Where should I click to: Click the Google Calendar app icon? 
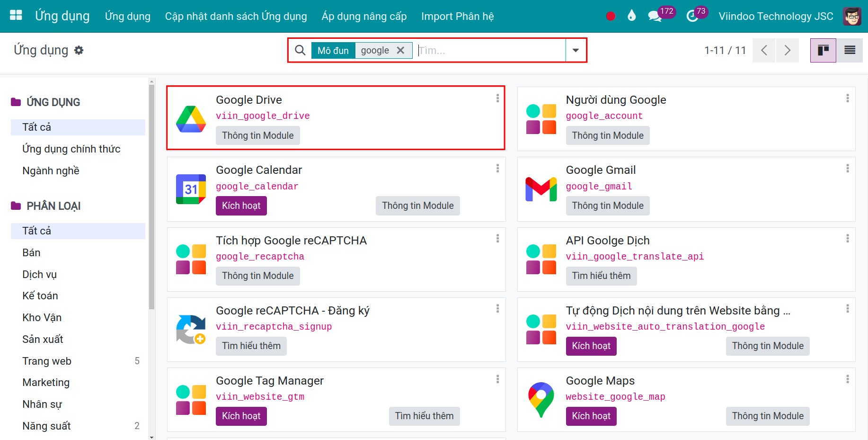191,189
